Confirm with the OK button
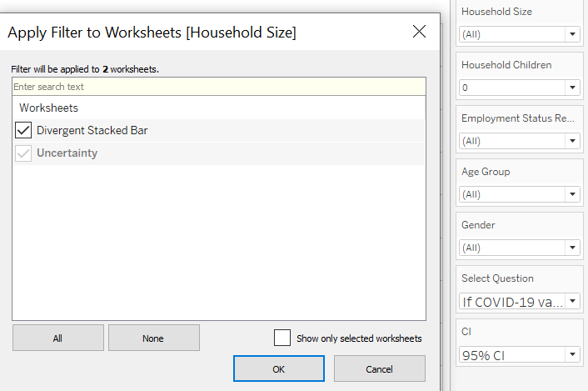Viewport: 588px width, 391px height. coord(278,368)
